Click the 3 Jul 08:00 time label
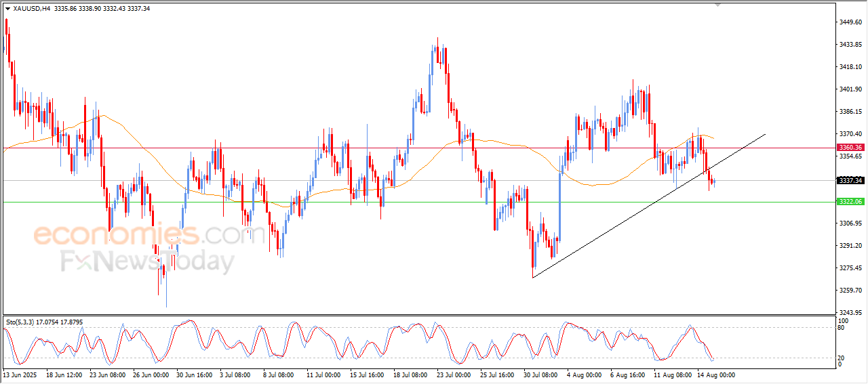The height and width of the screenshot is (384, 868). click(x=236, y=375)
